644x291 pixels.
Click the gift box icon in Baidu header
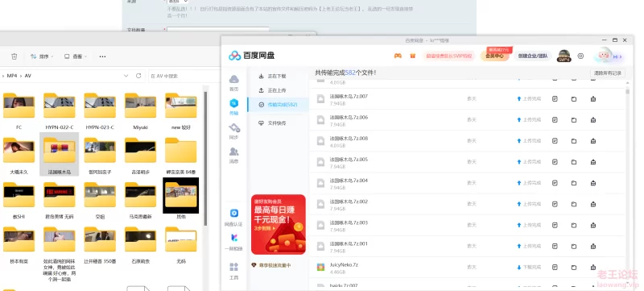coord(413,56)
